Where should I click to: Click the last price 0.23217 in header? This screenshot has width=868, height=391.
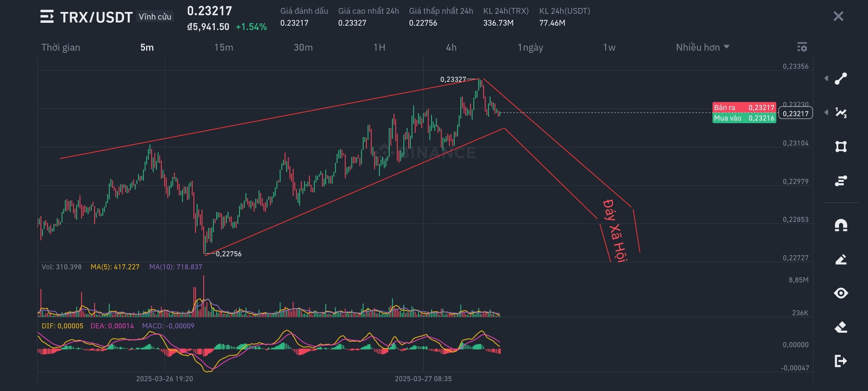click(209, 11)
